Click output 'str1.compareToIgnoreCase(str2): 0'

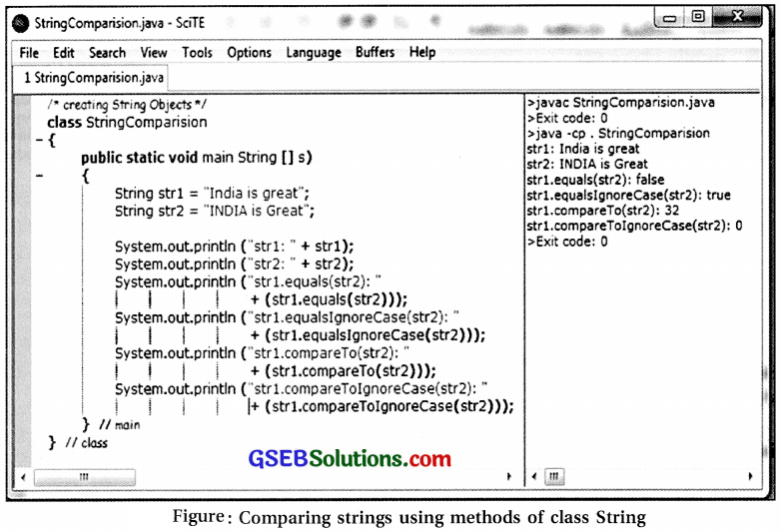tap(634, 226)
